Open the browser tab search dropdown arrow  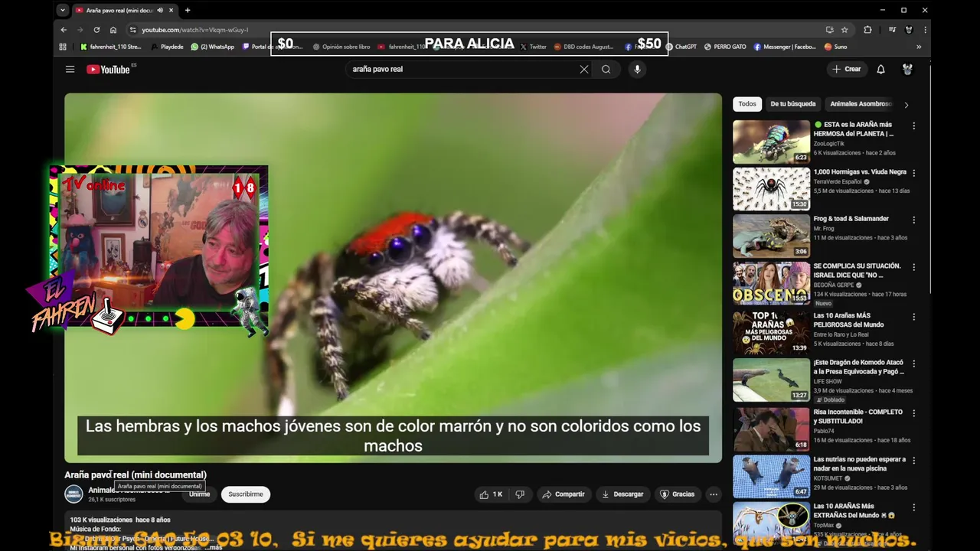click(63, 10)
